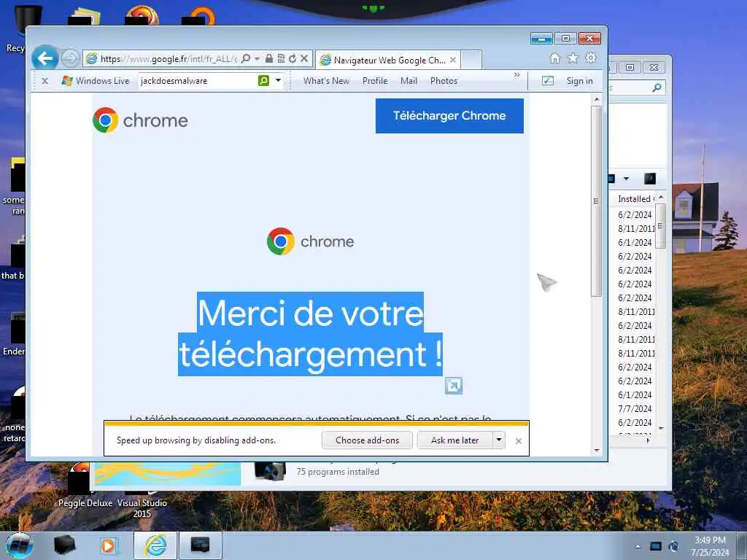This screenshot has width=747, height=560.
Task: Click the Programs icon beside 75 programs installed
Action: [270, 472]
